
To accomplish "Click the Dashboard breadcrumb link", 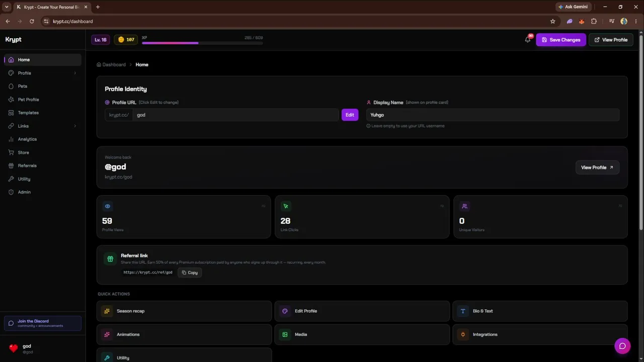I will click(111, 64).
